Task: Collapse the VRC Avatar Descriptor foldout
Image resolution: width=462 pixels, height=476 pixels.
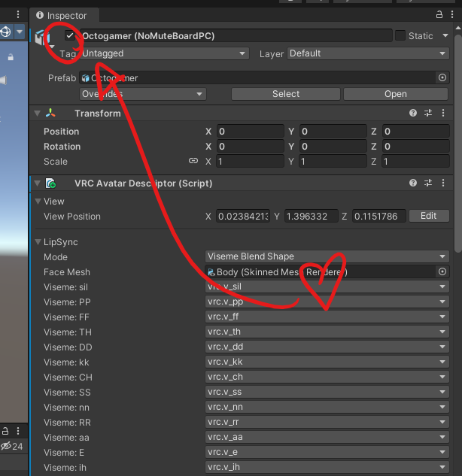Action: pyautogui.click(x=38, y=183)
